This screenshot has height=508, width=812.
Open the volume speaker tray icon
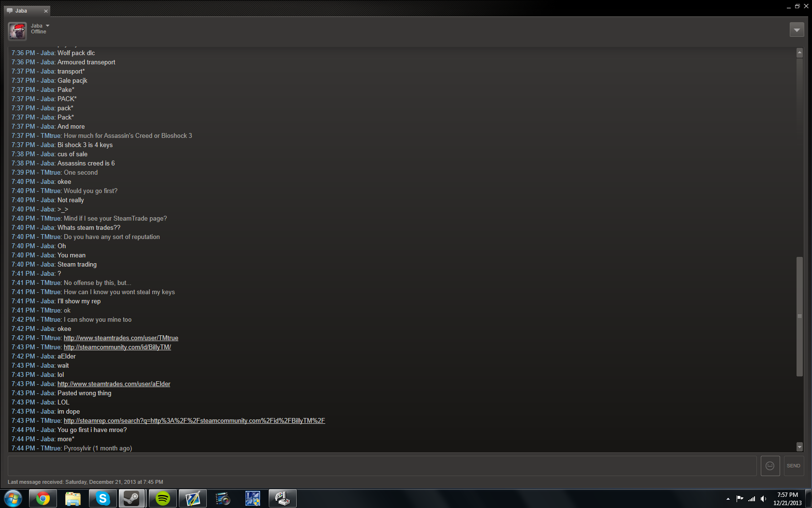764,499
